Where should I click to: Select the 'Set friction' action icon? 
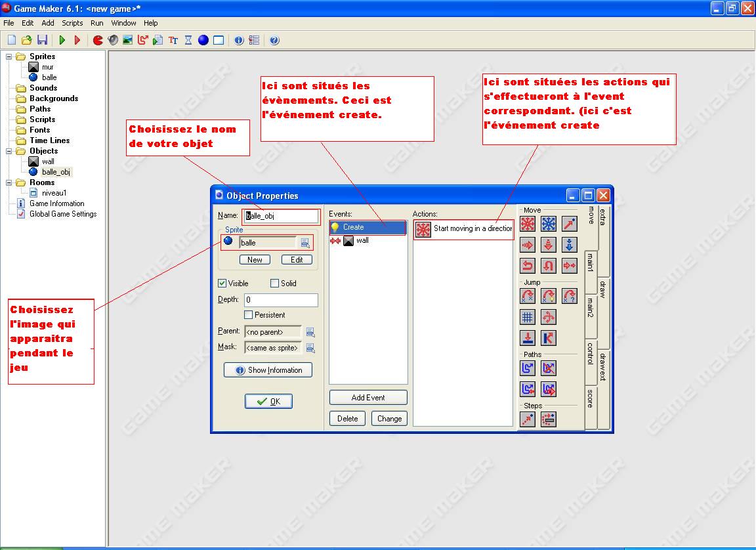tap(570, 266)
